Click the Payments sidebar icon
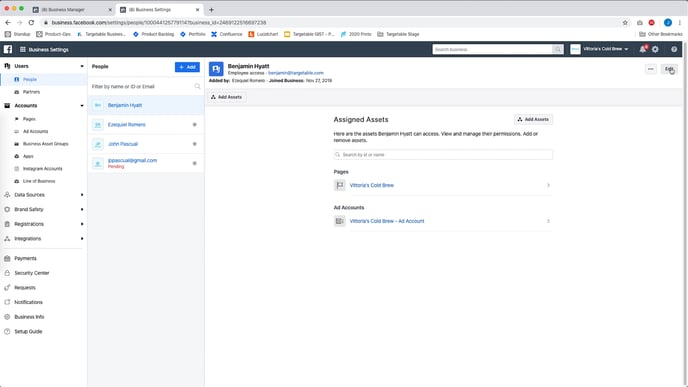This screenshot has width=688, height=387. [x=7, y=258]
